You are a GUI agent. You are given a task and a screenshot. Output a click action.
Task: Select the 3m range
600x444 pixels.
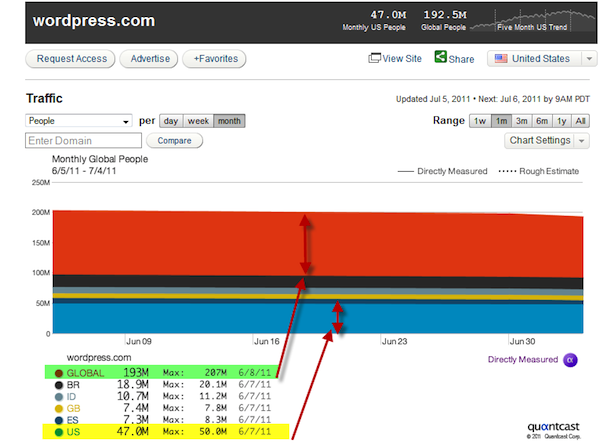522,121
